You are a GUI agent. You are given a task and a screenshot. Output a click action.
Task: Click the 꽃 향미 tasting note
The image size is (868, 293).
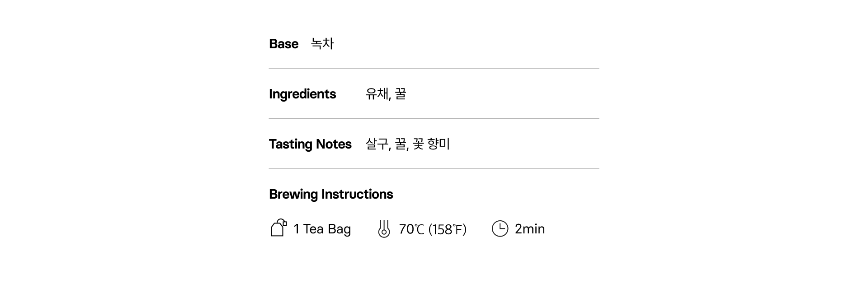tap(431, 144)
